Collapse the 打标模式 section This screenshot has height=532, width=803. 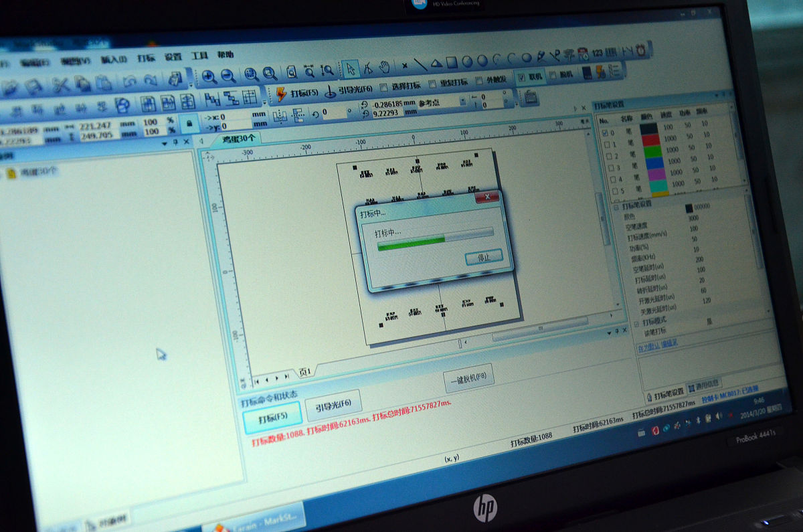pos(637,323)
